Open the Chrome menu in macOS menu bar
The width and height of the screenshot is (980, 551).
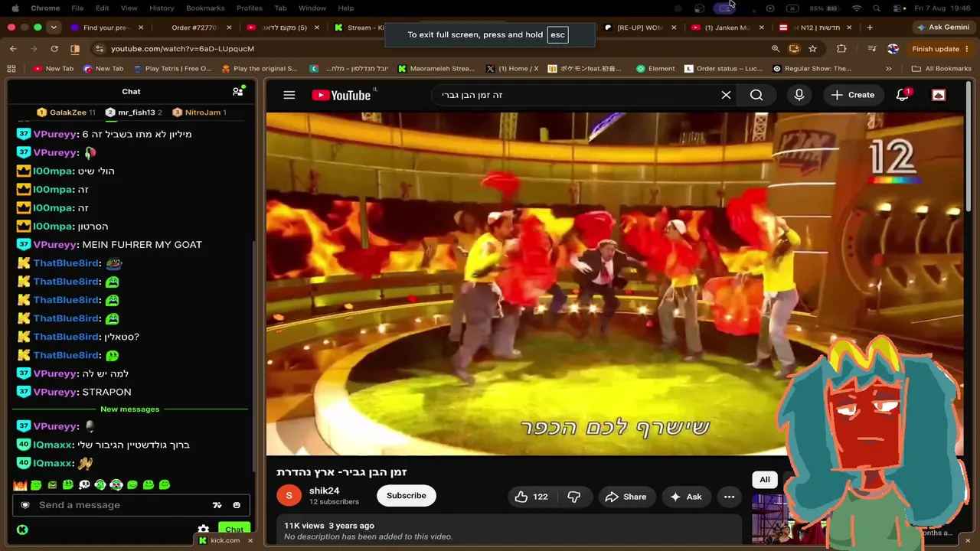coord(45,8)
